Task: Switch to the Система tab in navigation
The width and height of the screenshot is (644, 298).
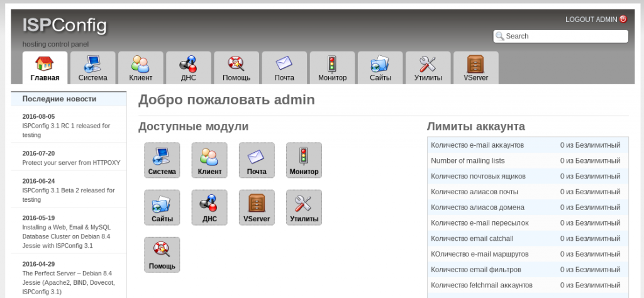Action: (93, 68)
